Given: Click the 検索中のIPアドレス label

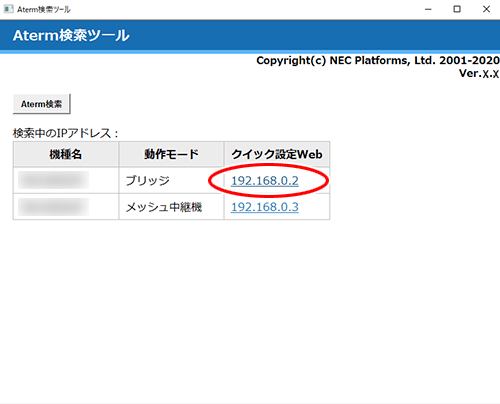Looking at the screenshot, I should (65, 133).
